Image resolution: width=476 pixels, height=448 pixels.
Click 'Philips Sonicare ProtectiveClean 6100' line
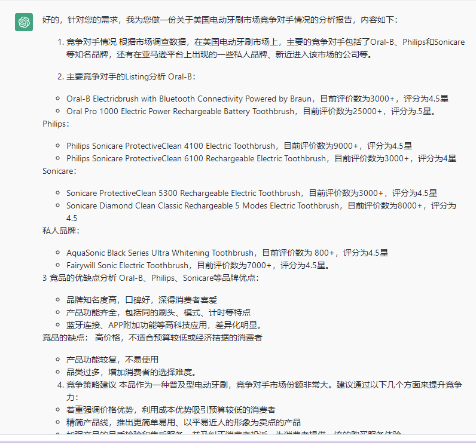click(261, 159)
